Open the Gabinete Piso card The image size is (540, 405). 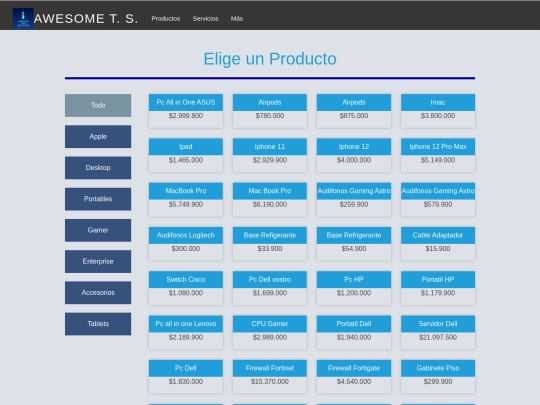438,376
